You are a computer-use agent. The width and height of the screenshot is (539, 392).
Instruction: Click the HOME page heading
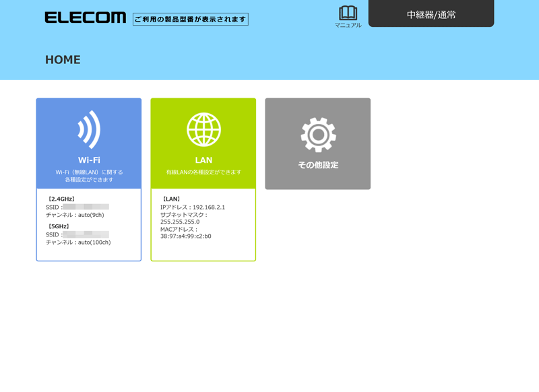click(63, 60)
